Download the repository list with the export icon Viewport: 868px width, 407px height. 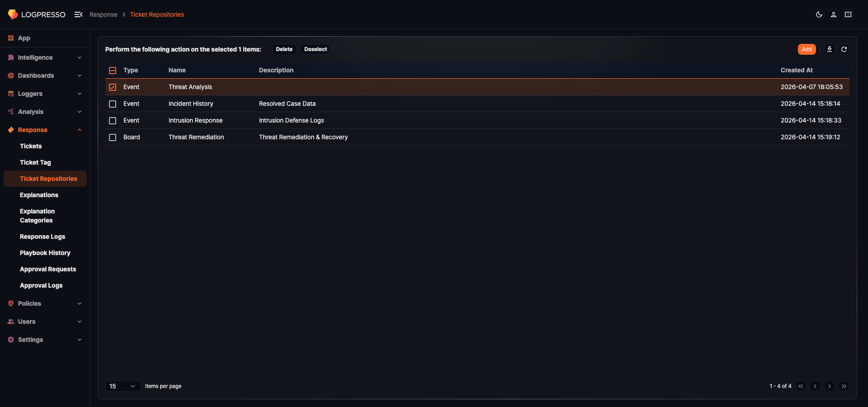tap(830, 49)
